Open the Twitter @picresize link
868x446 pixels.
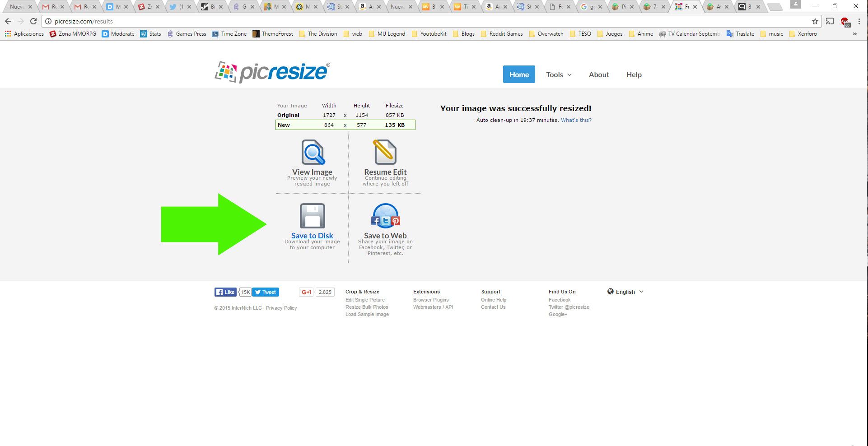(569, 307)
